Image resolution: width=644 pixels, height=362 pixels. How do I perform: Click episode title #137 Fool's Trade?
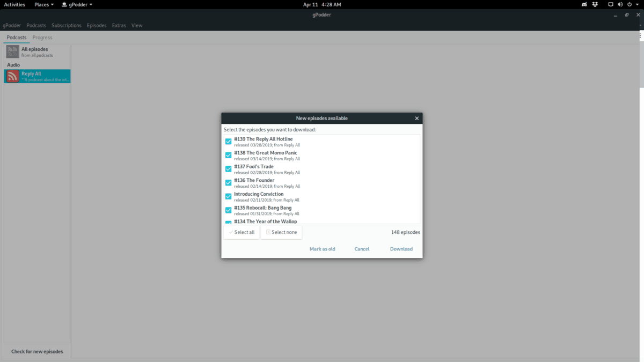pos(254,166)
